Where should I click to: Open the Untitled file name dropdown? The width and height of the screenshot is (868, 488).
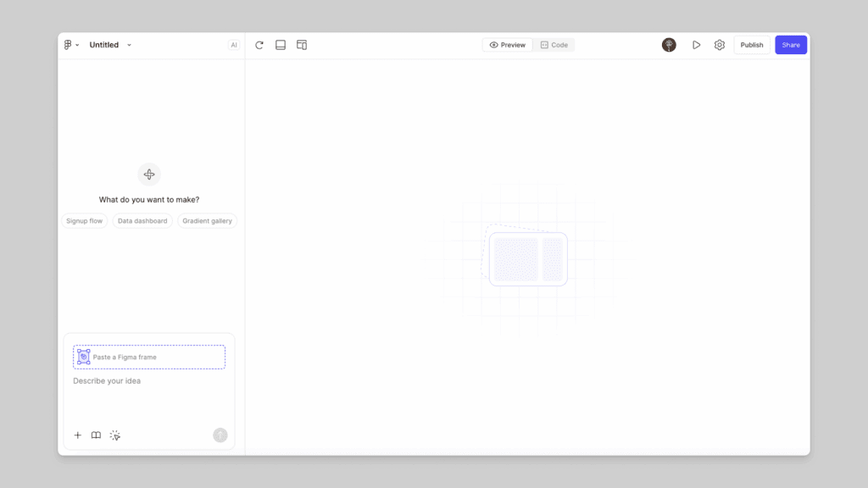(x=127, y=44)
